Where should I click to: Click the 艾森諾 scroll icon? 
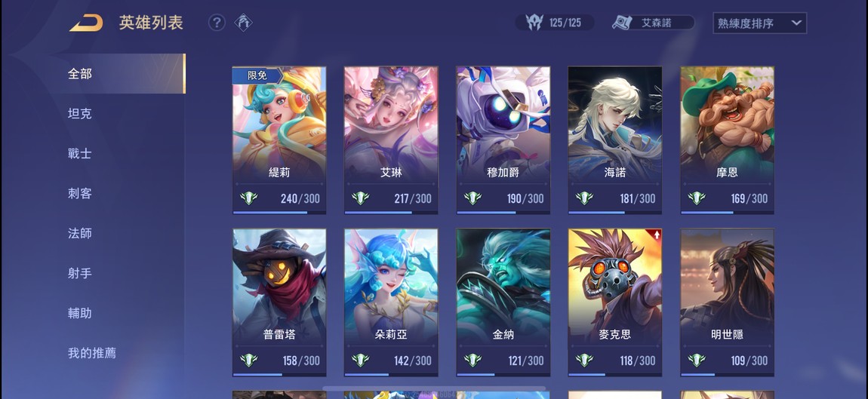622,23
